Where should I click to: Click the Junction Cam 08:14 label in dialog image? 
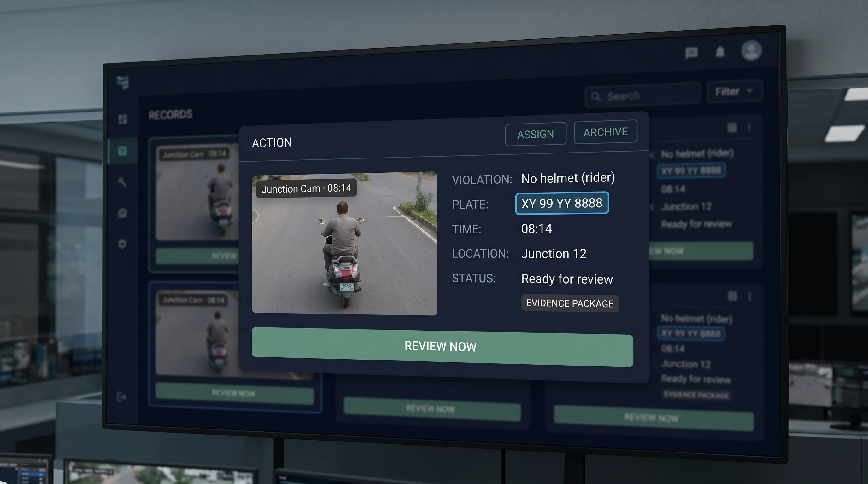pyautogui.click(x=306, y=188)
